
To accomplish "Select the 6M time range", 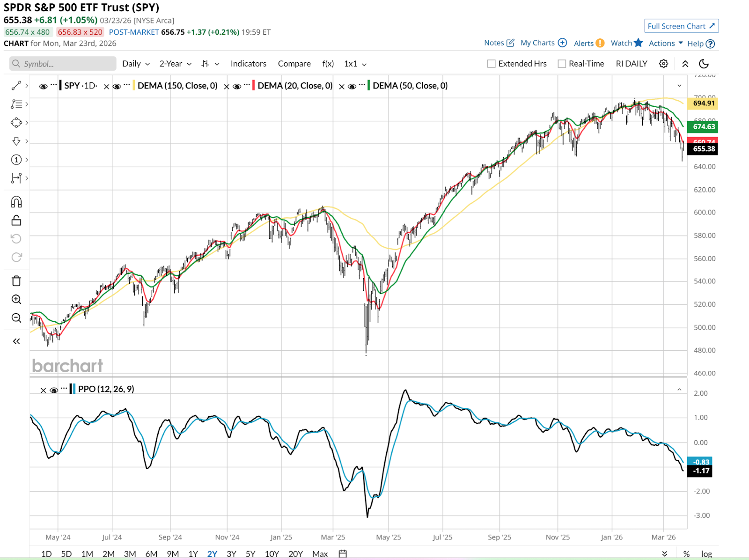I will pyautogui.click(x=151, y=554).
